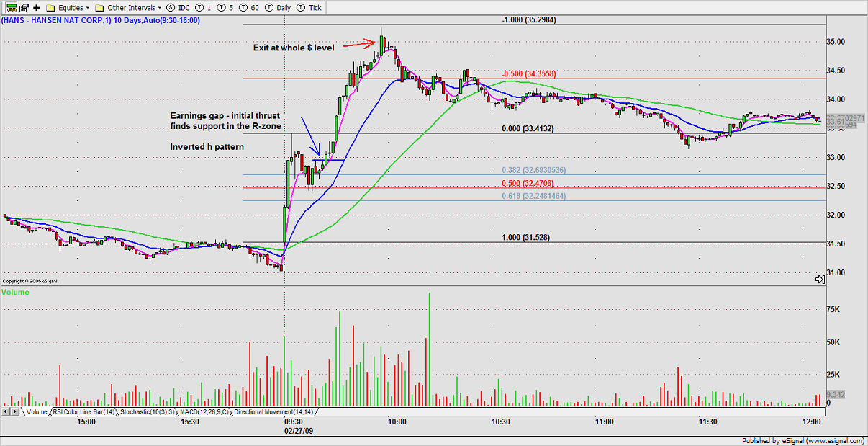Switch to 5-minute interval
Screen dimensions: 868x446
point(225,8)
